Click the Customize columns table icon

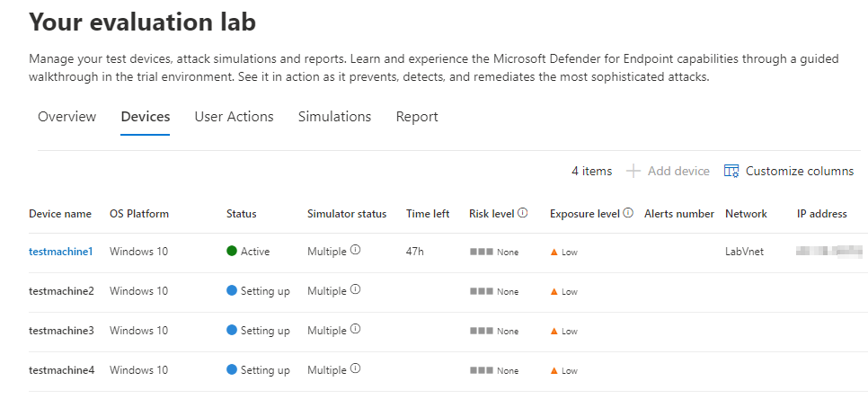pyautogui.click(x=731, y=171)
